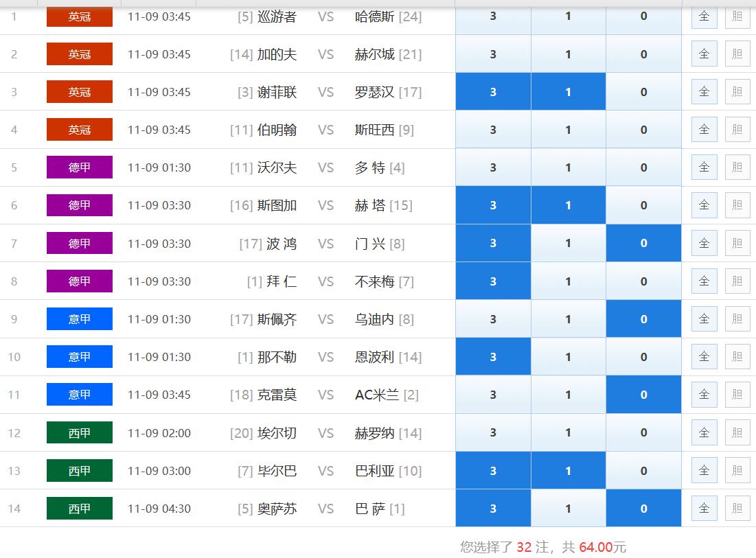Screen dimensions: 756x558
Task: Toggle draw 1 for 沃尔夫 vs 多特
Action: tap(568, 167)
